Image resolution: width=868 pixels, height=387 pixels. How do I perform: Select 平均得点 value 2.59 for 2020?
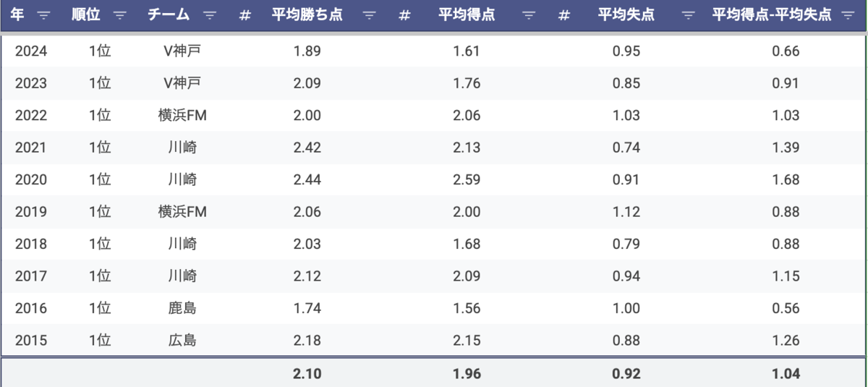point(467,179)
